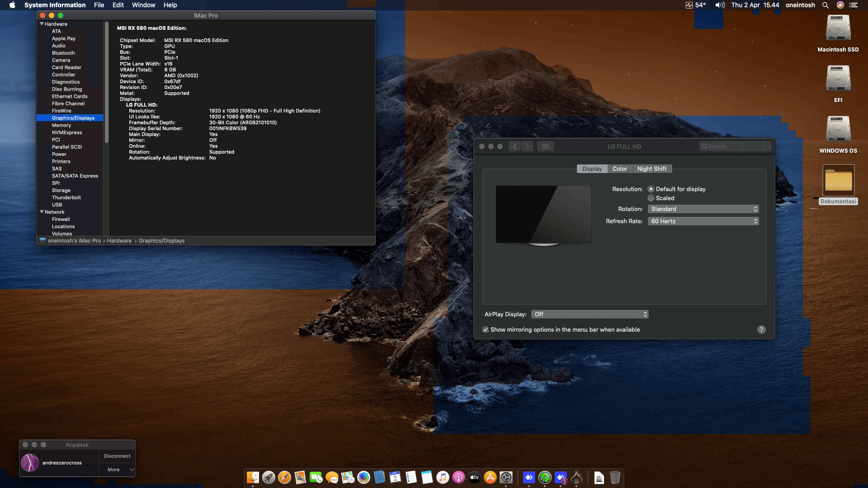Open Notification Center from the menu bar

click(854, 5)
